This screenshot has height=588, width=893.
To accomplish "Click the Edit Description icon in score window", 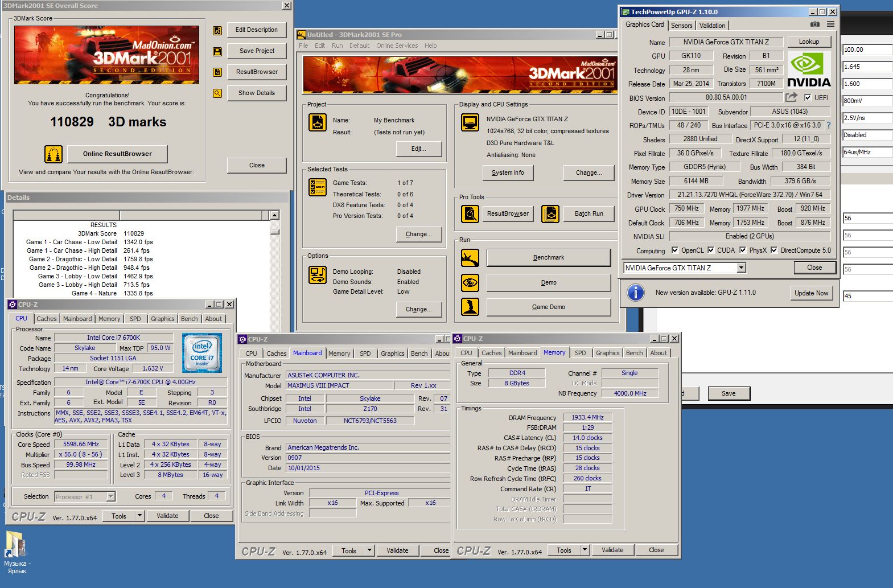I will point(217,31).
